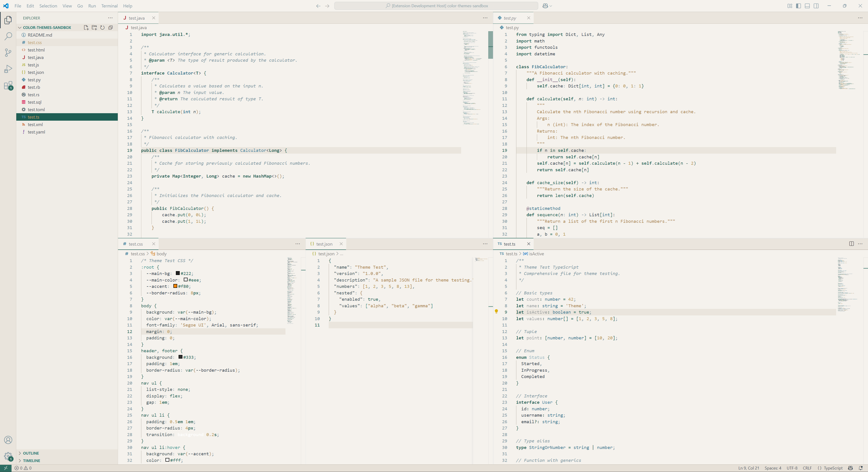Open the Run and Debug view

click(x=8, y=69)
